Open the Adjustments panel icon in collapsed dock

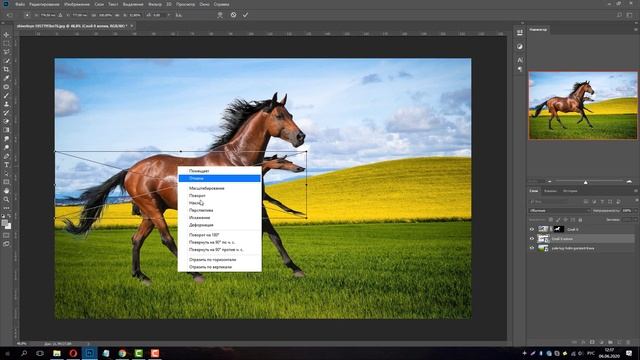pyautogui.click(x=520, y=47)
